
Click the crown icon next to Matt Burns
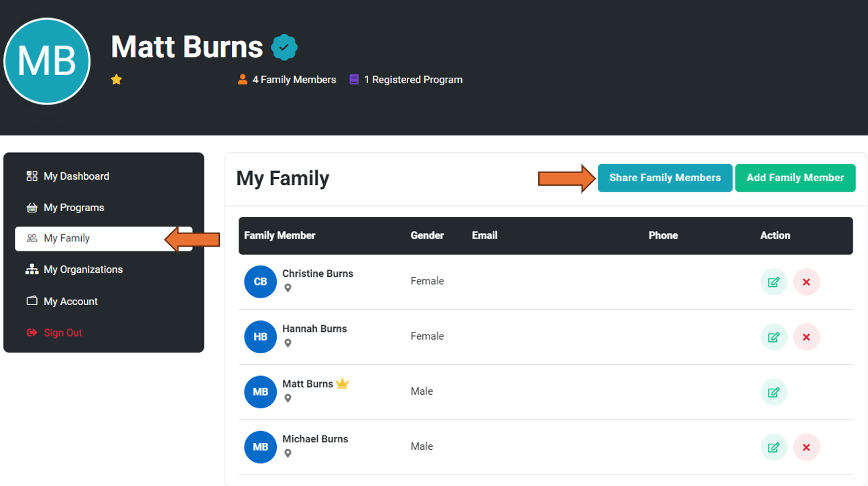[x=343, y=383]
